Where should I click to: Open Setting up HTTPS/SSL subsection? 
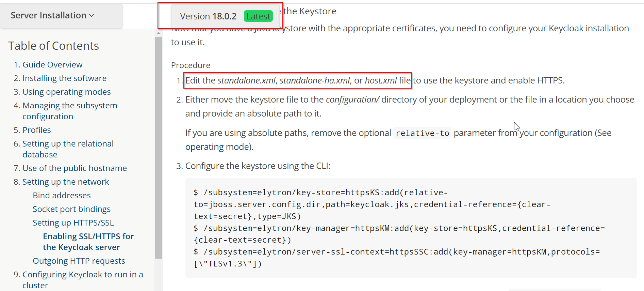pos(73,223)
